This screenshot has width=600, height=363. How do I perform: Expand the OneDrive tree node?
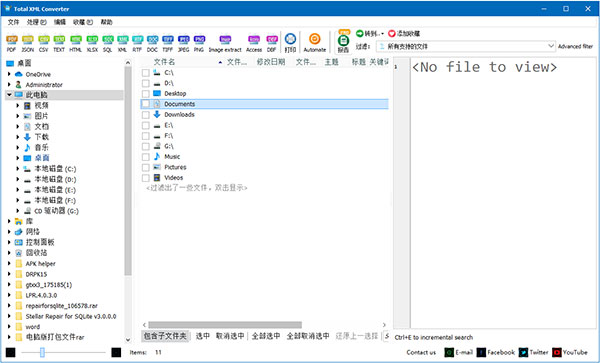point(9,74)
